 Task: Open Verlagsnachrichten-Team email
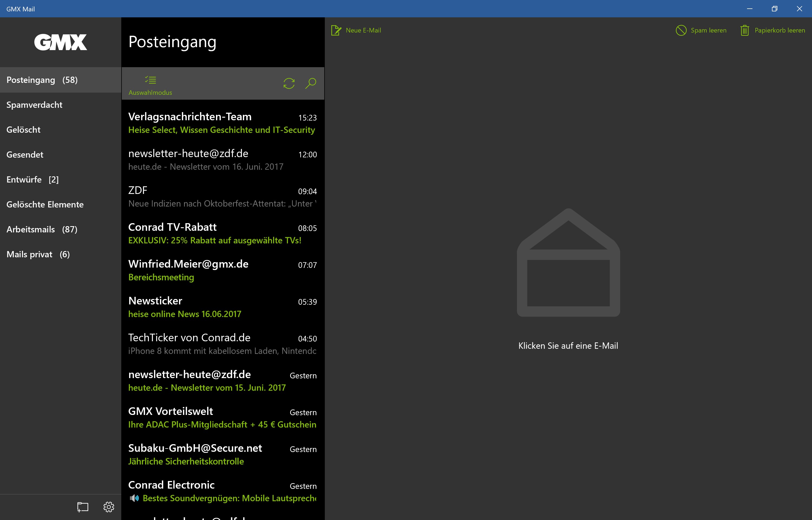222,123
